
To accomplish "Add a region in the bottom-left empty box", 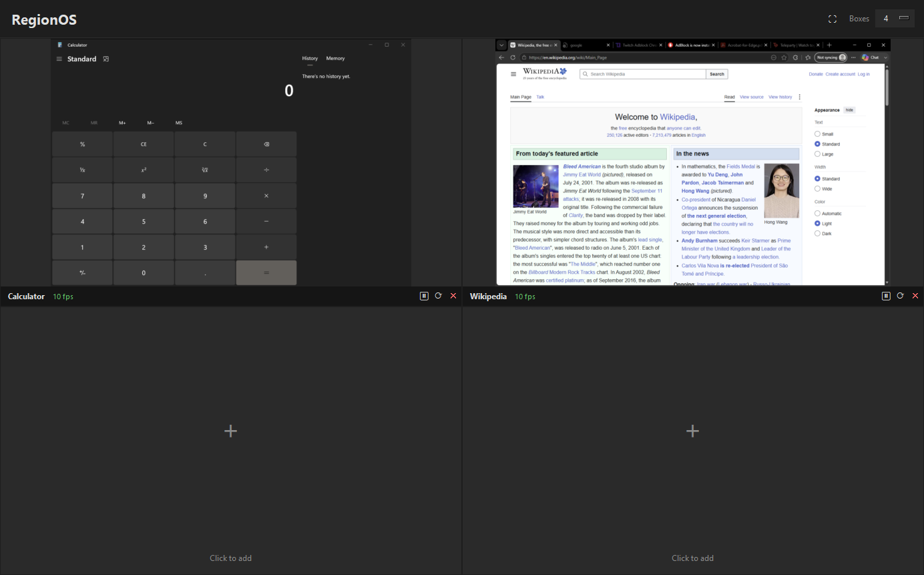I will point(231,441).
